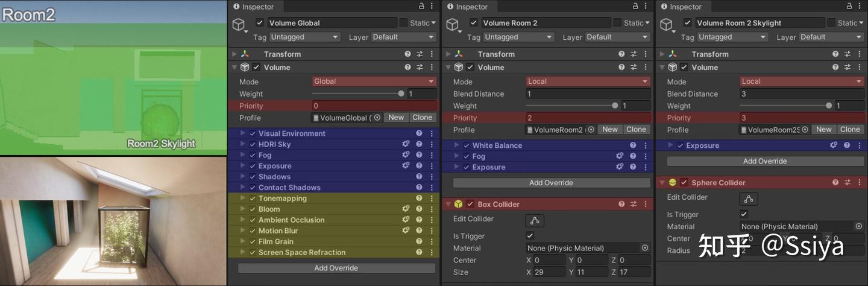868x286 pixels.
Task: Click the Priority field in Volume Room 2 Skylight
Action: [801, 118]
